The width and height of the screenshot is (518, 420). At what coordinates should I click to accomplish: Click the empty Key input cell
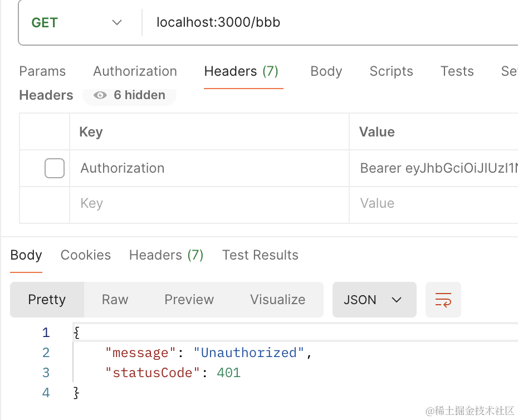point(209,204)
